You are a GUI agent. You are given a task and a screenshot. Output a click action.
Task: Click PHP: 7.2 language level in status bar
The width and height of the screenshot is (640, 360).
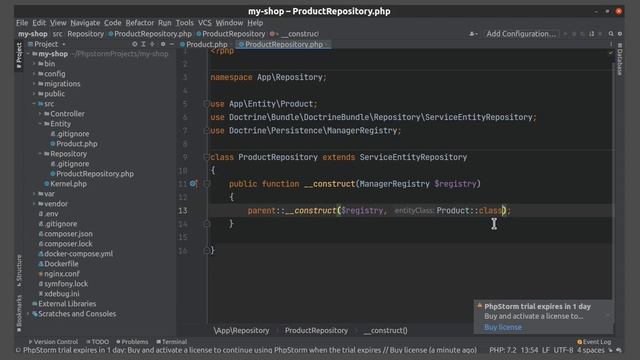click(x=502, y=350)
